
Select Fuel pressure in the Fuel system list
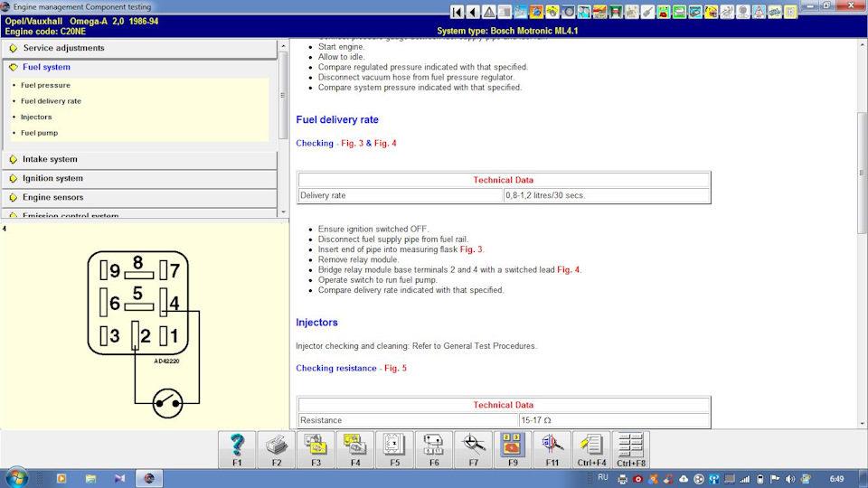click(x=45, y=85)
